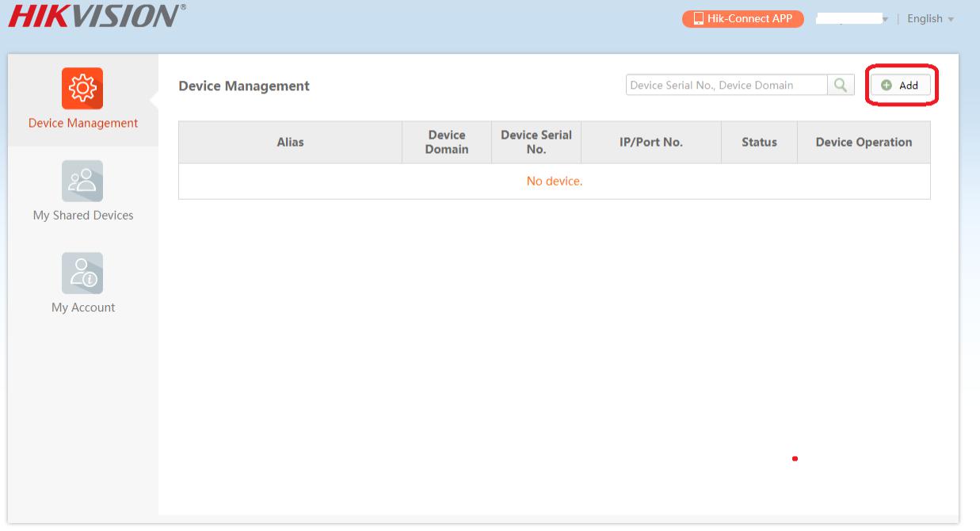Screen dimensions: 980x531
Task: Open the English language dropdown
Action: click(930, 19)
